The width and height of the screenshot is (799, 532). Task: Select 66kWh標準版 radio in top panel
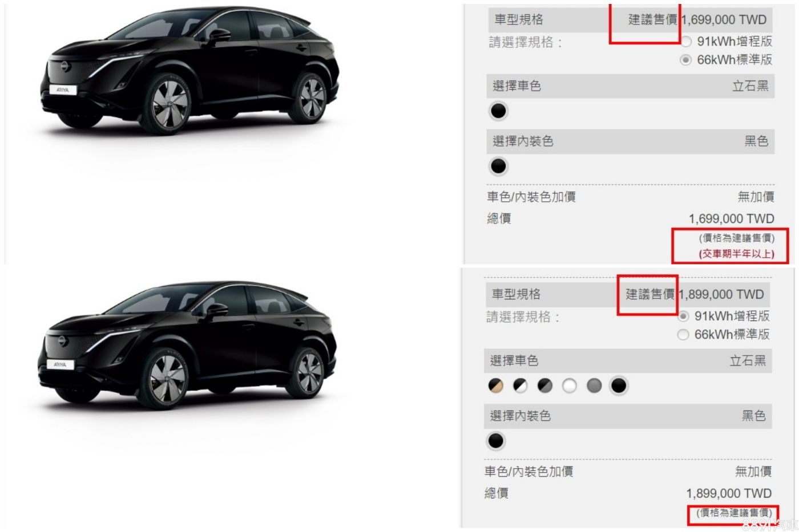tap(686, 60)
